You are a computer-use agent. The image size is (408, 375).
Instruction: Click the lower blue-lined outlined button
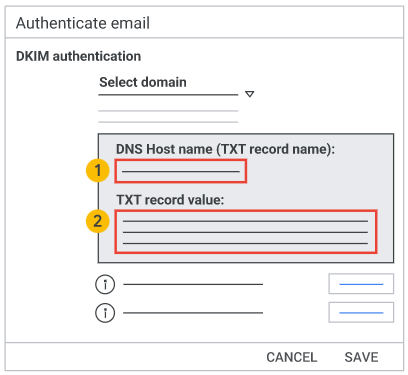(361, 312)
